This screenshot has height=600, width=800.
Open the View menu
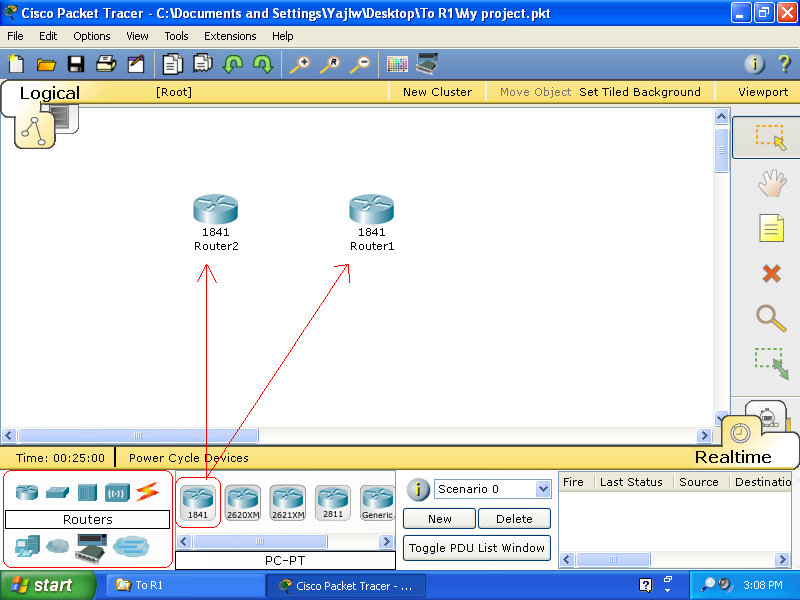pyautogui.click(x=137, y=36)
